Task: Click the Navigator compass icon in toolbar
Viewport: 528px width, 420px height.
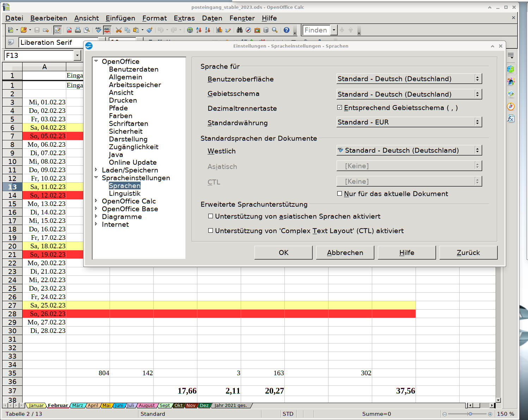Action: (248, 30)
